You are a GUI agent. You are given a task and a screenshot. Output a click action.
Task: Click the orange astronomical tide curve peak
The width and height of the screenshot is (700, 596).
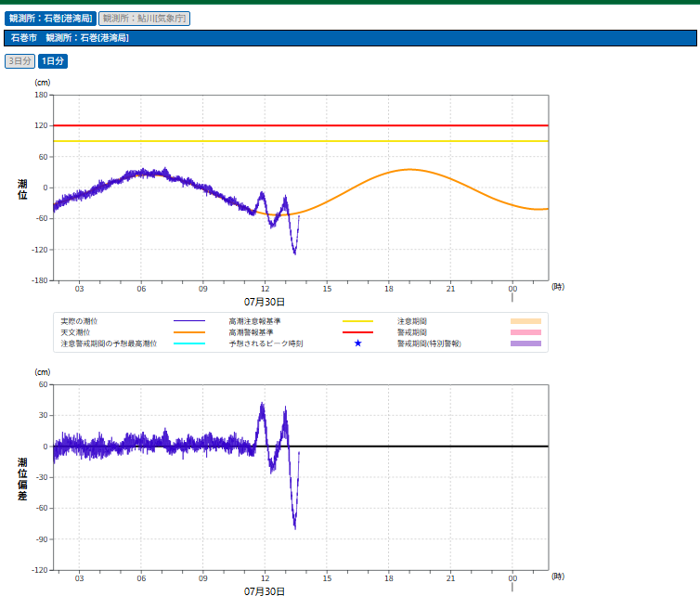409,170
